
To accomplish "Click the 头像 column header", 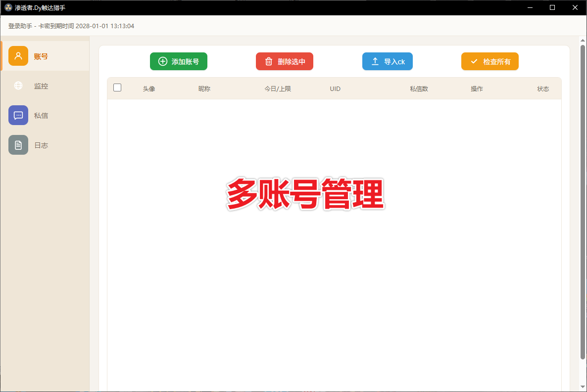I will pyautogui.click(x=149, y=89).
